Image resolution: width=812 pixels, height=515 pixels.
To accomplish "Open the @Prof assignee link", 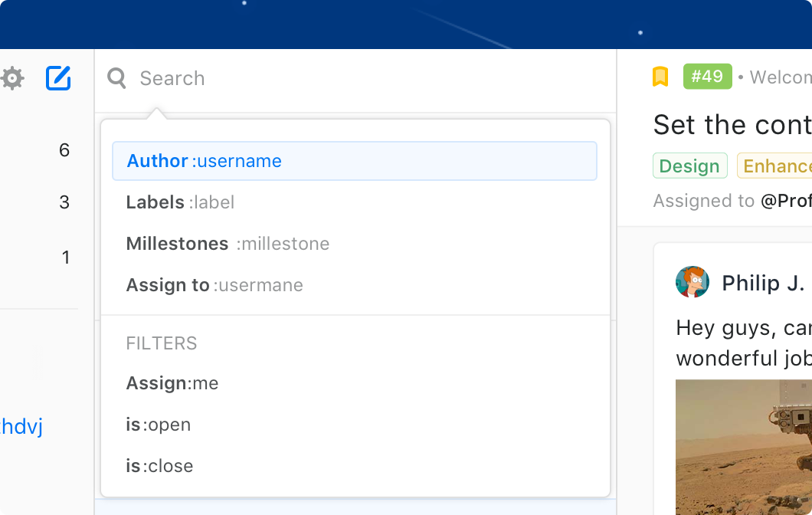I will point(786,201).
